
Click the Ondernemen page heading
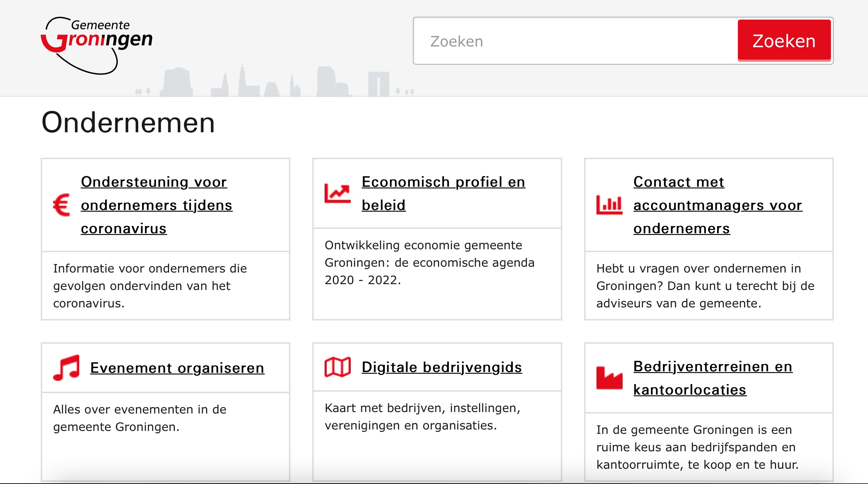[128, 123]
